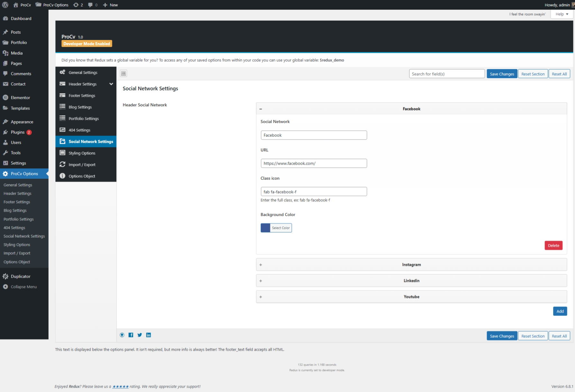575x392 pixels.
Task: Click the top Reset All button
Action: (559, 74)
